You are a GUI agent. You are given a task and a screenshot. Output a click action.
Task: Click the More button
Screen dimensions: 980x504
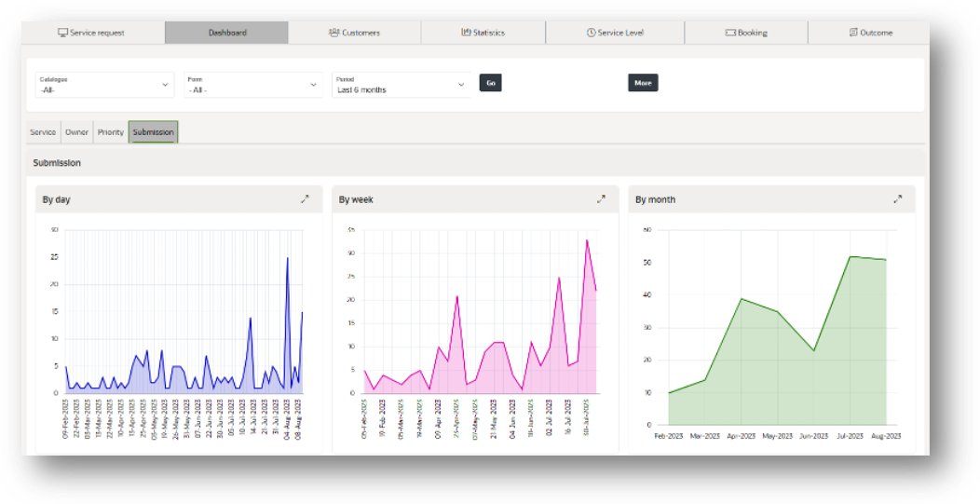click(x=643, y=83)
